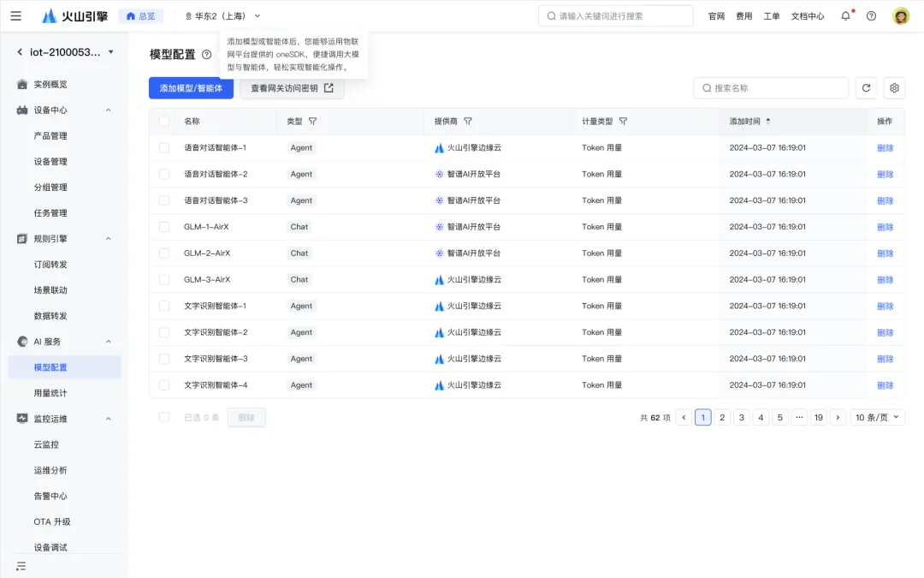
Task: Click the filter icon beside 提供商 column
Action: pos(468,121)
